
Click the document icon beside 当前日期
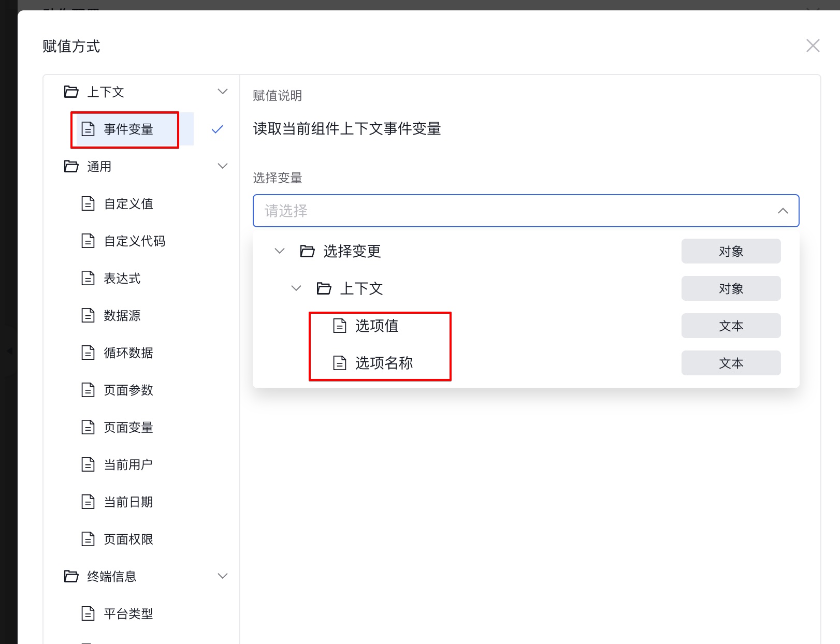pos(88,502)
